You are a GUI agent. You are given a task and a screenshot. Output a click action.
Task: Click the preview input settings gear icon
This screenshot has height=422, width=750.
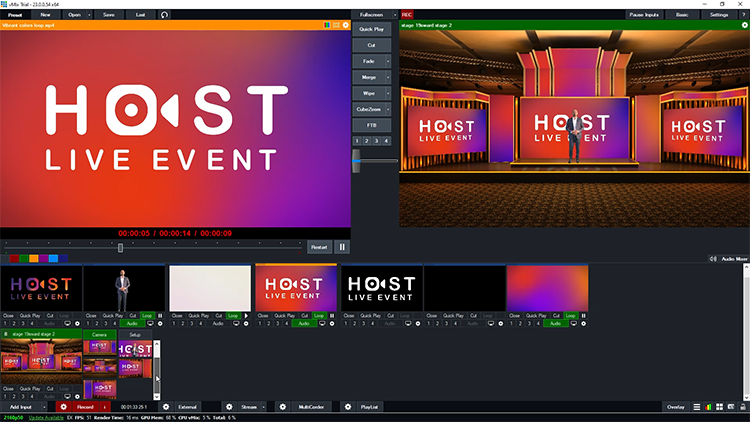[x=346, y=25]
